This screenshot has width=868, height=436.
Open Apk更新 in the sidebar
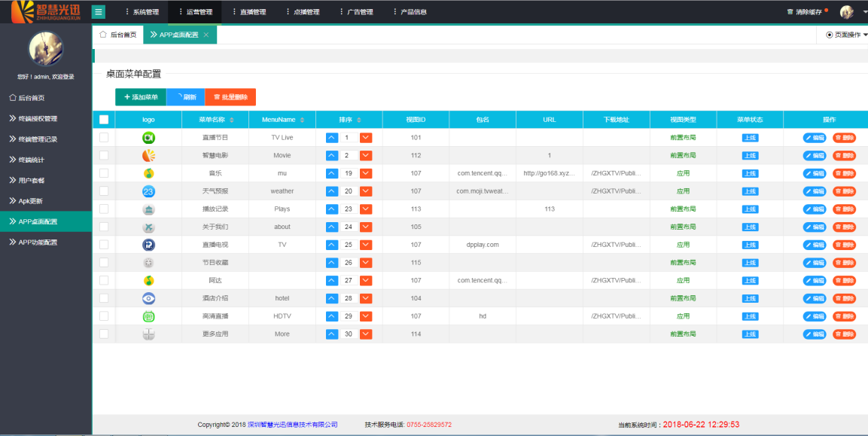pos(46,201)
